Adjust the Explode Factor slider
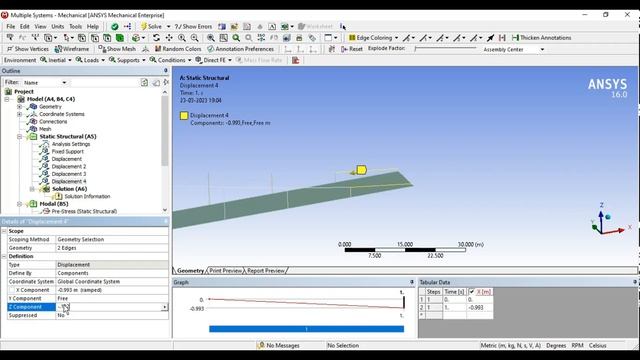 (445, 49)
